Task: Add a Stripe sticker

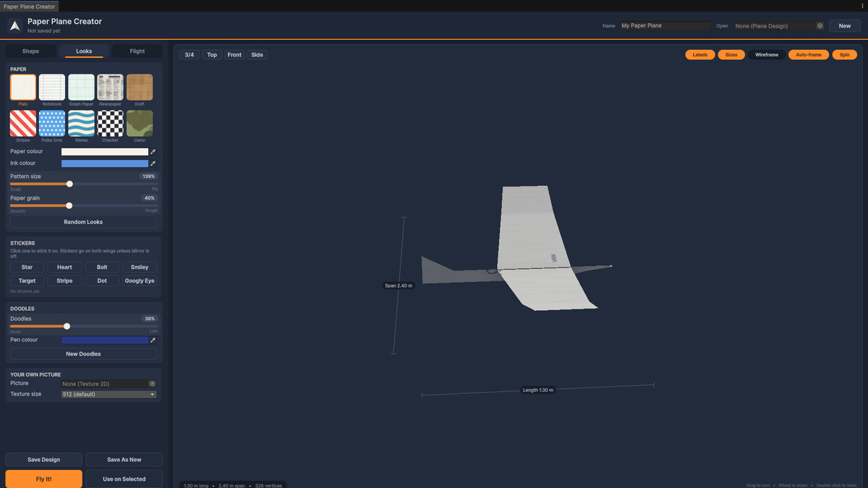Action: [64, 281]
